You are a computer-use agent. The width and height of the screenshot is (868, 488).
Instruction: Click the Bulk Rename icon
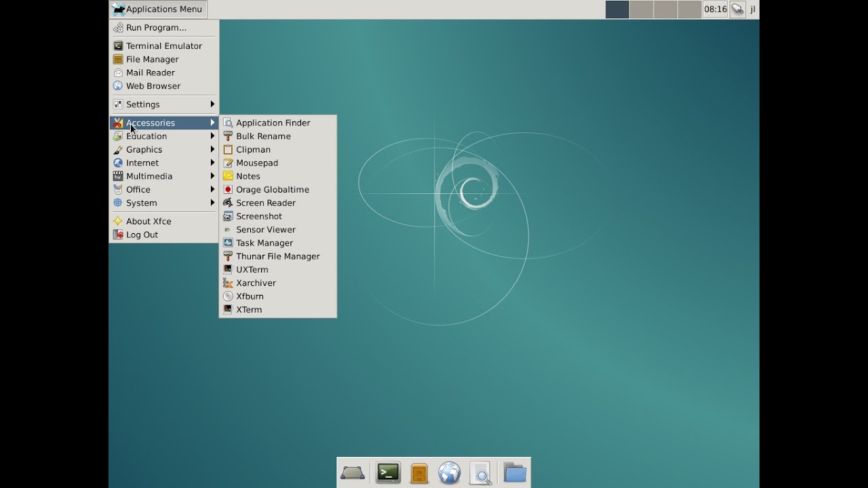pyautogui.click(x=228, y=136)
